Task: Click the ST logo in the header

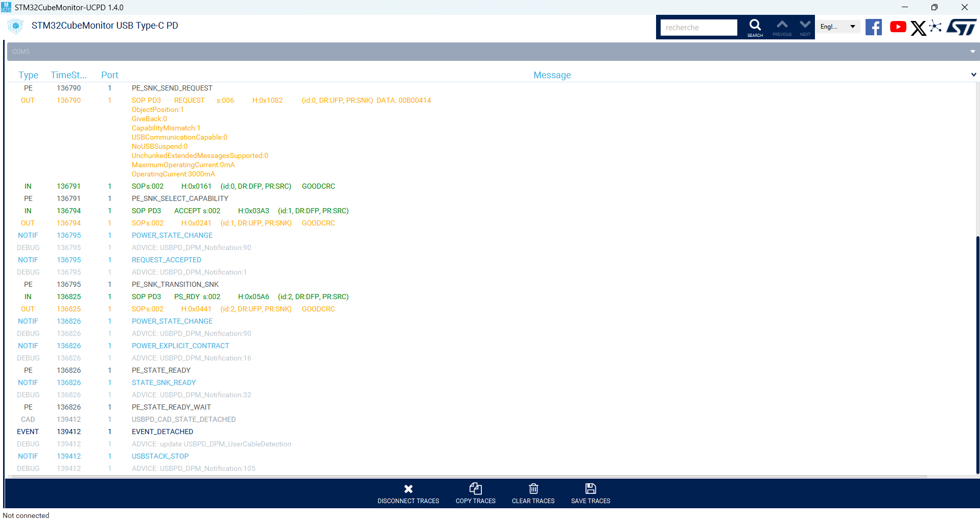Action: (961, 27)
